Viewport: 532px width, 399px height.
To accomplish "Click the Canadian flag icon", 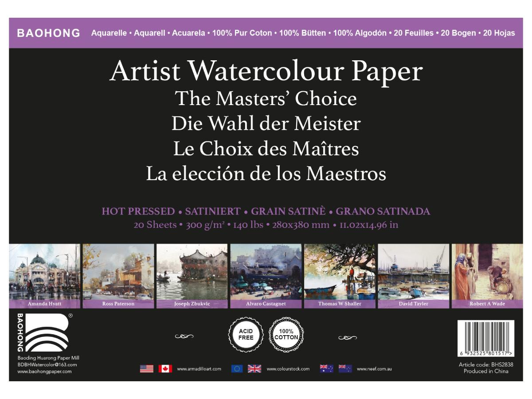I will (165, 368).
